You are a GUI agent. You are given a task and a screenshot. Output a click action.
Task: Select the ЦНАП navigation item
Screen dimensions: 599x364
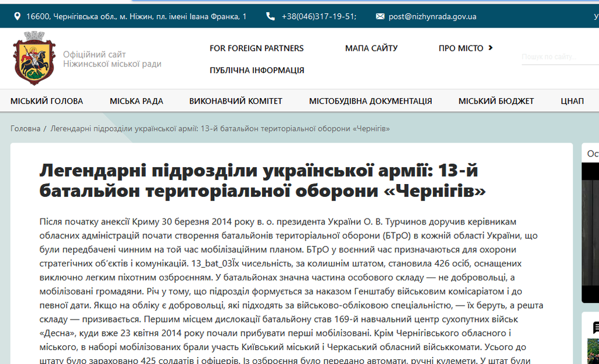pyautogui.click(x=572, y=101)
